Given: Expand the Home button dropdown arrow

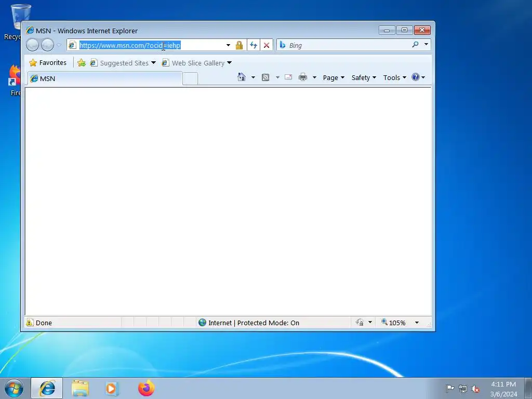Looking at the screenshot, I should click(253, 77).
